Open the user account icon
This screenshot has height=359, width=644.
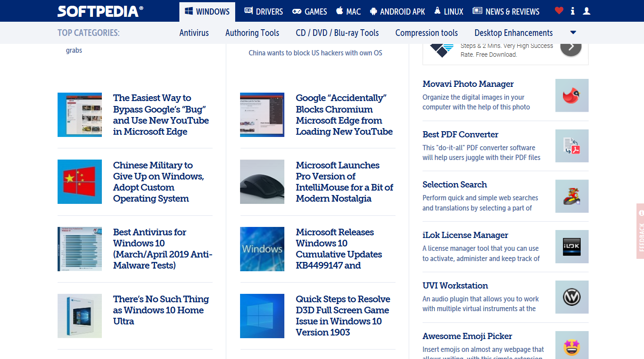tap(586, 11)
